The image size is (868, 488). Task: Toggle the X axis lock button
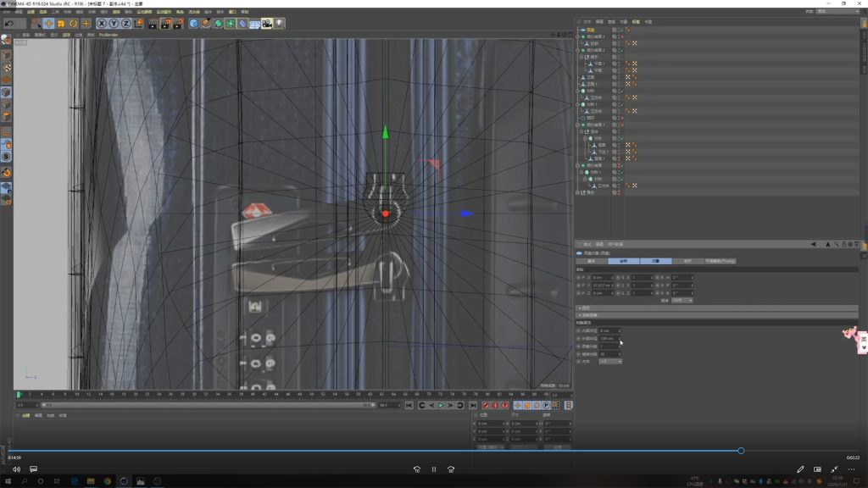point(102,24)
